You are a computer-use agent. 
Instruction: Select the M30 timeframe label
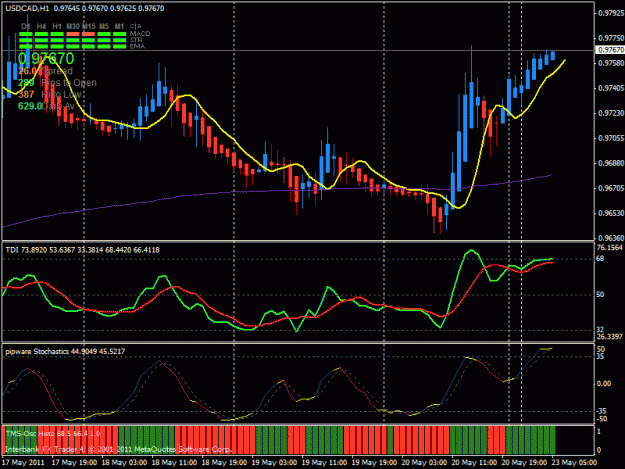(x=73, y=26)
